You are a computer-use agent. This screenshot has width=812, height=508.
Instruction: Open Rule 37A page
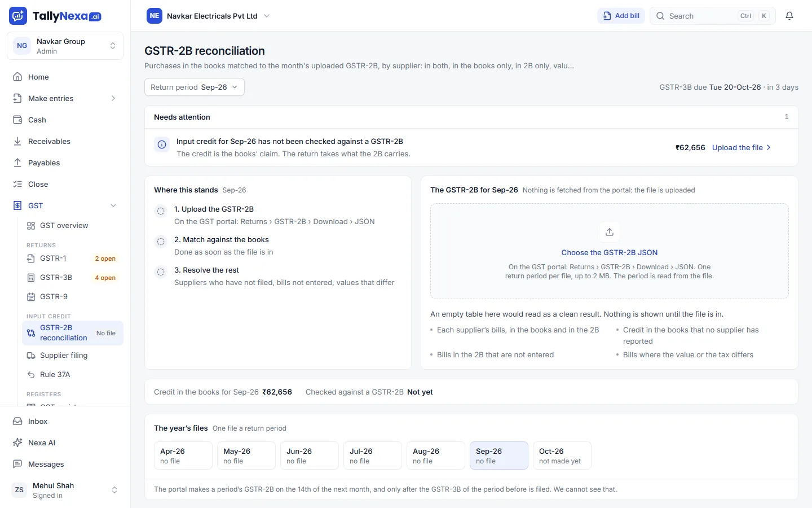[72, 374]
